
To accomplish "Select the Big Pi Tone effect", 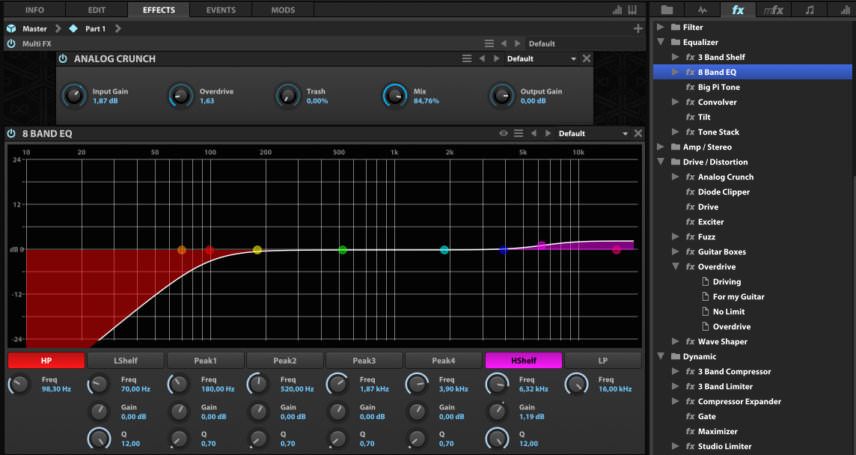I will pos(718,87).
